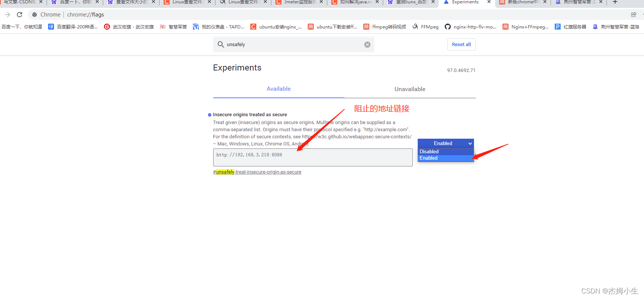Click the search flags input field
The height and width of the screenshot is (298, 644).
(x=293, y=44)
